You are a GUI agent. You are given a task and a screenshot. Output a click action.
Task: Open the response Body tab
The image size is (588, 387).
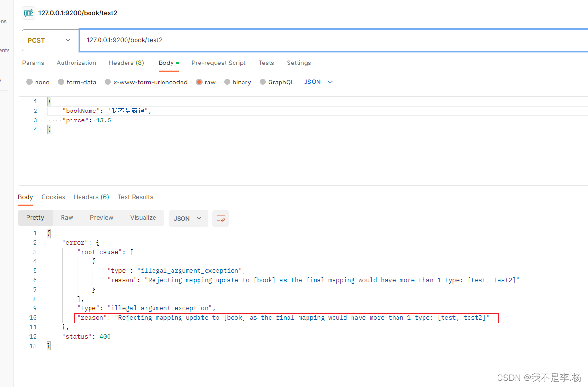click(26, 197)
